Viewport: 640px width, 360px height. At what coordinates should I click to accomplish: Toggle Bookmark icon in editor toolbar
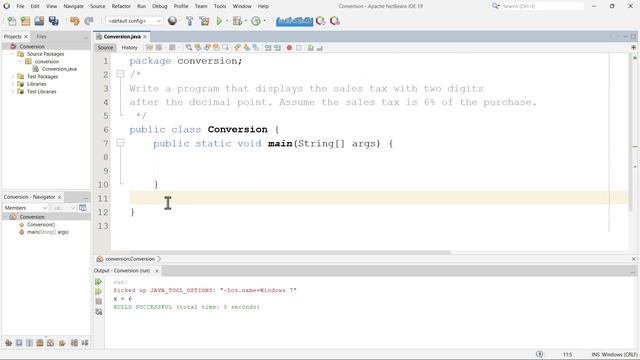click(256, 48)
